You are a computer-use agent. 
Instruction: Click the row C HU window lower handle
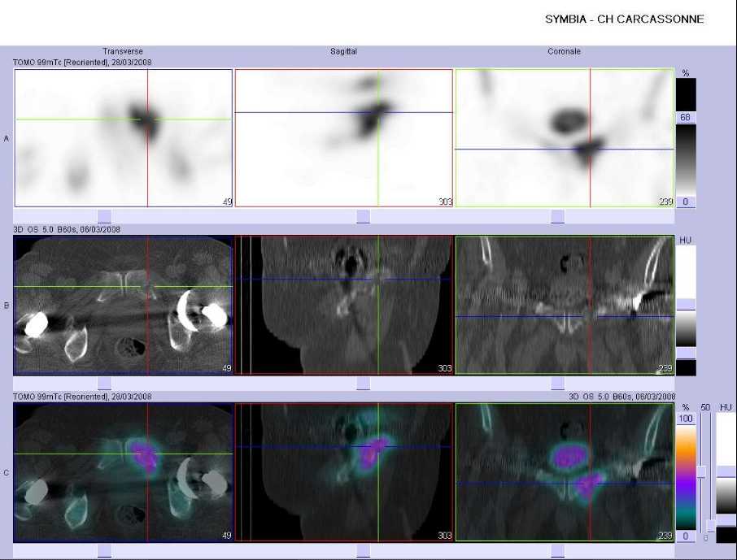726,520
